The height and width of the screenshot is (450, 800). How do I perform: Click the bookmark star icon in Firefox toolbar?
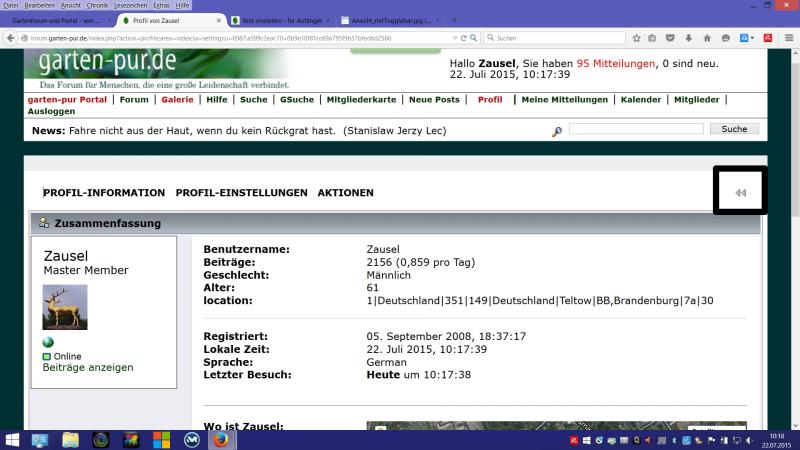pos(636,38)
